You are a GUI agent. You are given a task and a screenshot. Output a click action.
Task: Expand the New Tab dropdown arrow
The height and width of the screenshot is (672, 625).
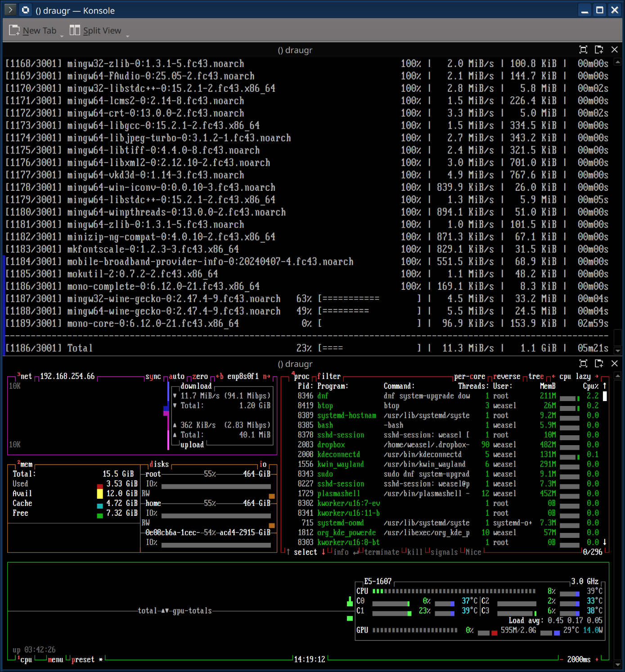(x=62, y=36)
